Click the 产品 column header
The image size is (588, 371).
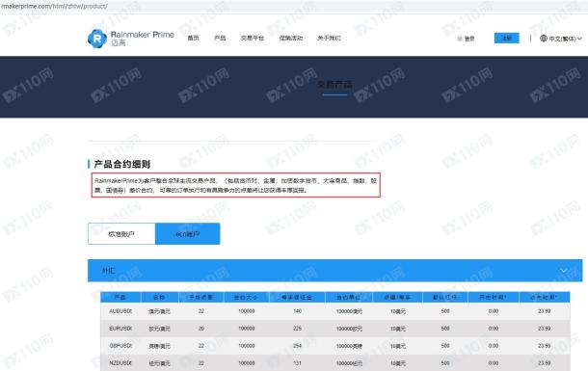pyautogui.click(x=120, y=297)
